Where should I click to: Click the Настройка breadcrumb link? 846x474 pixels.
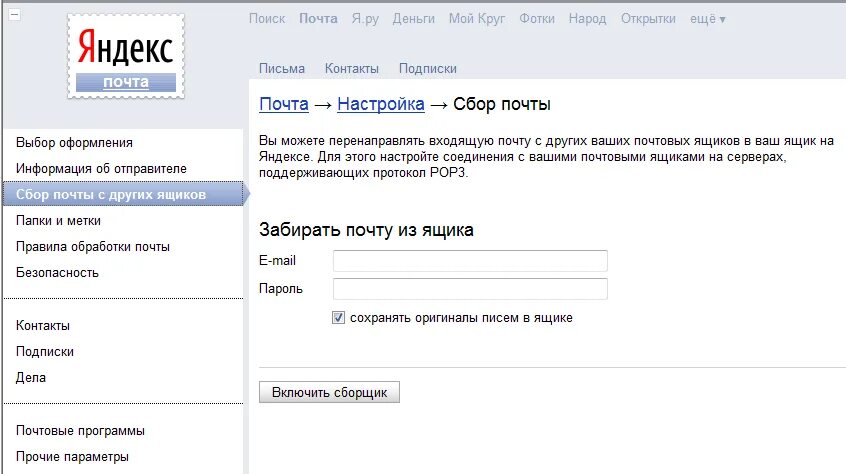tap(381, 104)
